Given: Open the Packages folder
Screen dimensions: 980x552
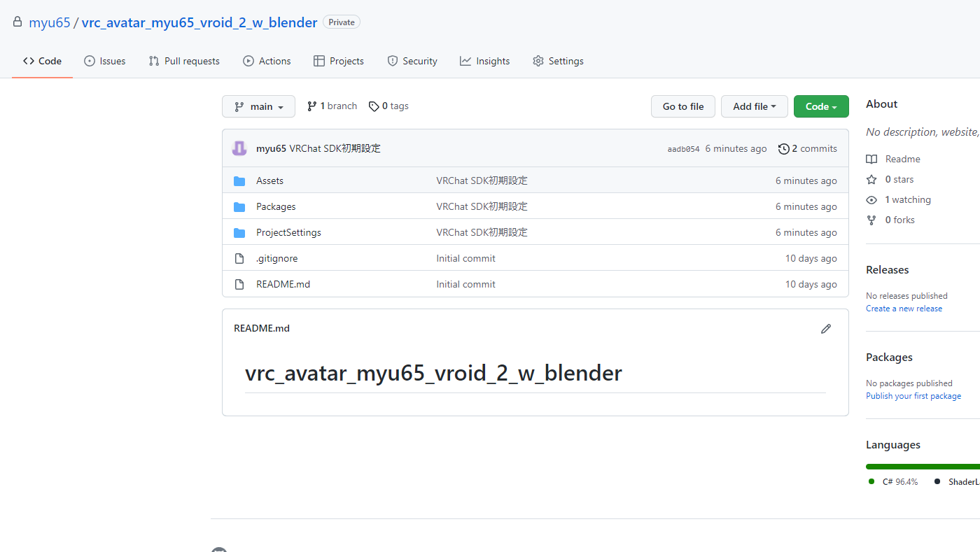Looking at the screenshot, I should (276, 206).
